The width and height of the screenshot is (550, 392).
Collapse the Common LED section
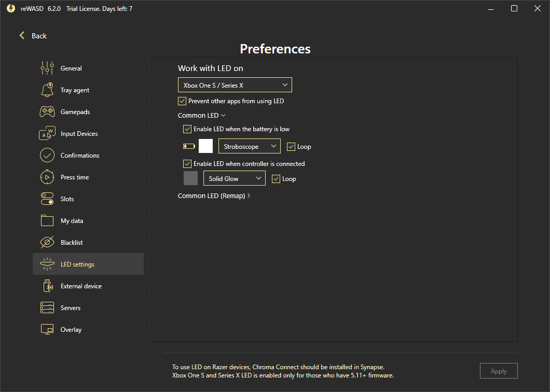[202, 115]
